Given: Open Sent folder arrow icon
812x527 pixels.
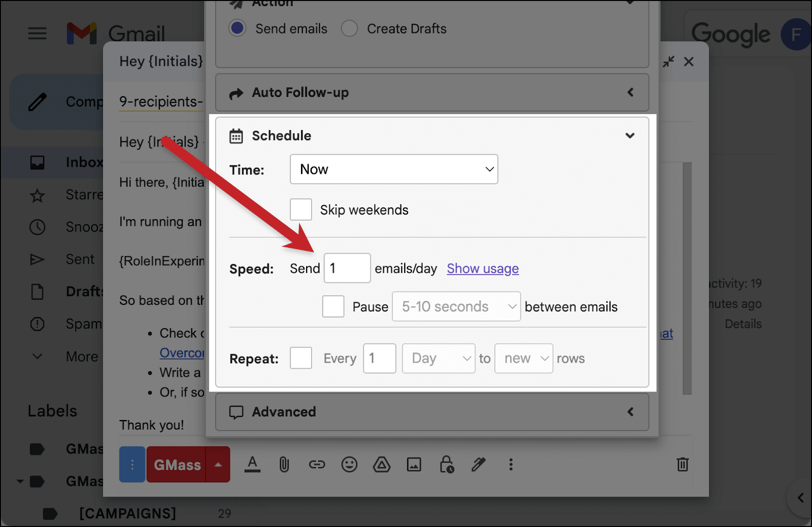Looking at the screenshot, I should click(x=37, y=259).
